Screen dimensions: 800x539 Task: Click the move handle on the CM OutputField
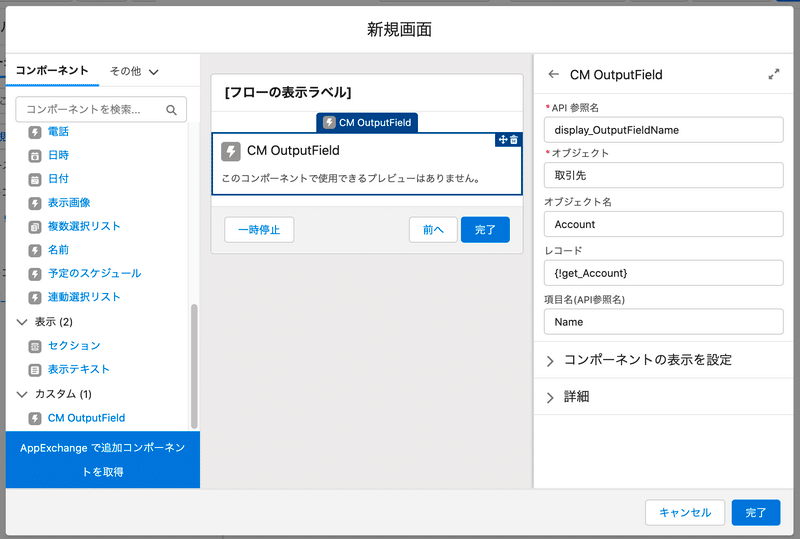coord(503,140)
